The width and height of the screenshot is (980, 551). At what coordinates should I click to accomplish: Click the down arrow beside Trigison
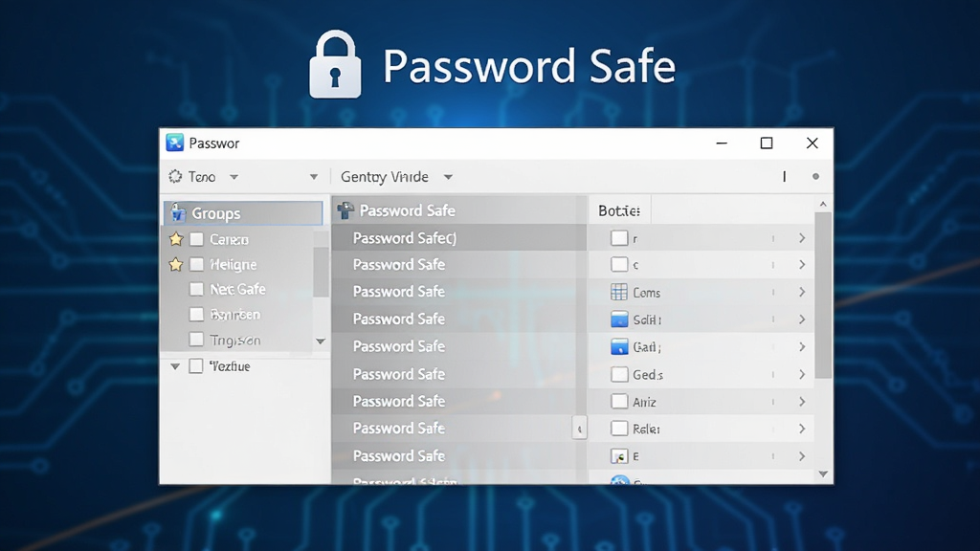321,342
